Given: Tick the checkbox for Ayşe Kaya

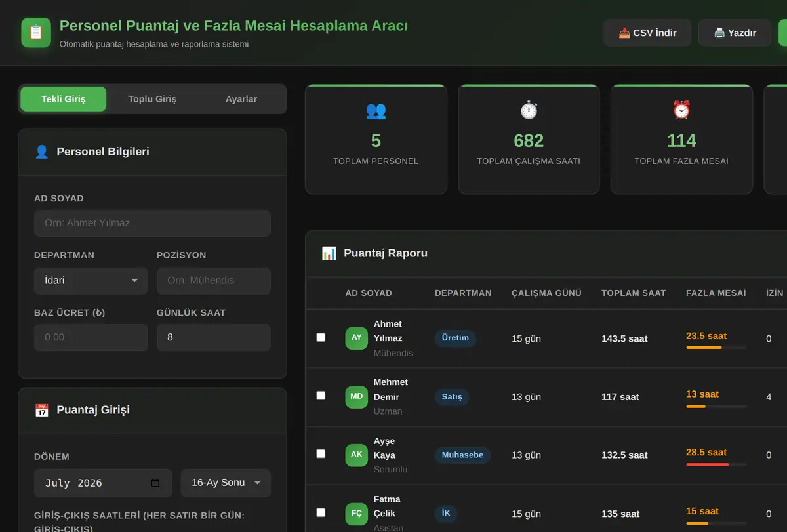Looking at the screenshot, I should tap(321, 454).
